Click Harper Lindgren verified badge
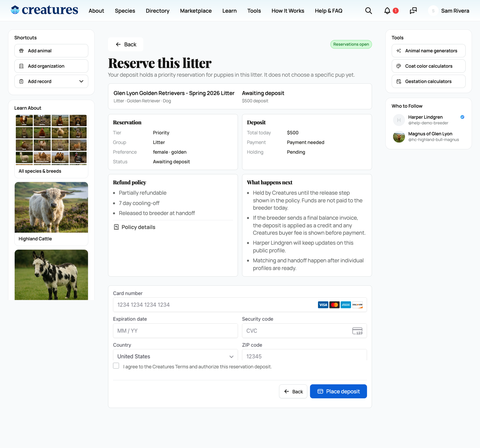The image size is (480, 448). pyautogui.click(x=462, y=117)
